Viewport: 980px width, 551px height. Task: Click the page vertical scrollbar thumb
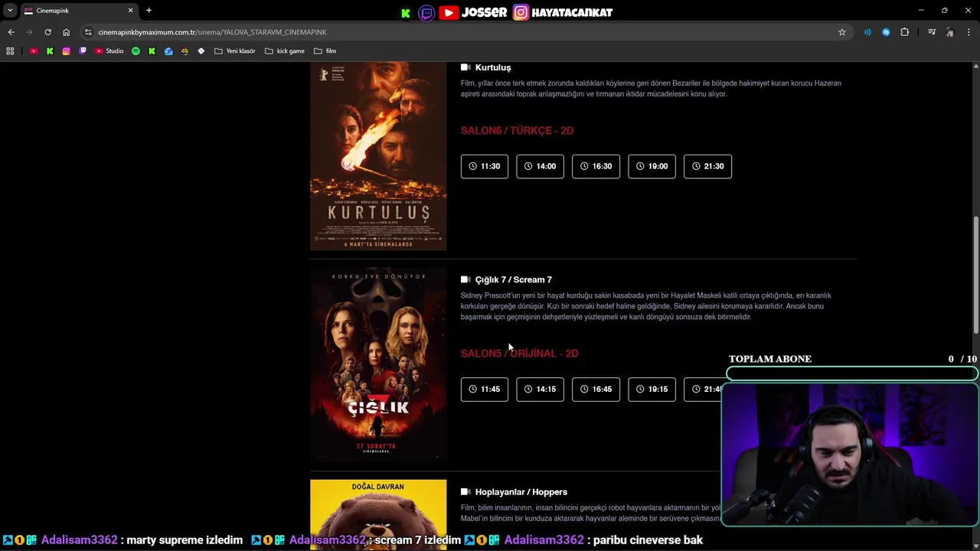click(975, 275)
